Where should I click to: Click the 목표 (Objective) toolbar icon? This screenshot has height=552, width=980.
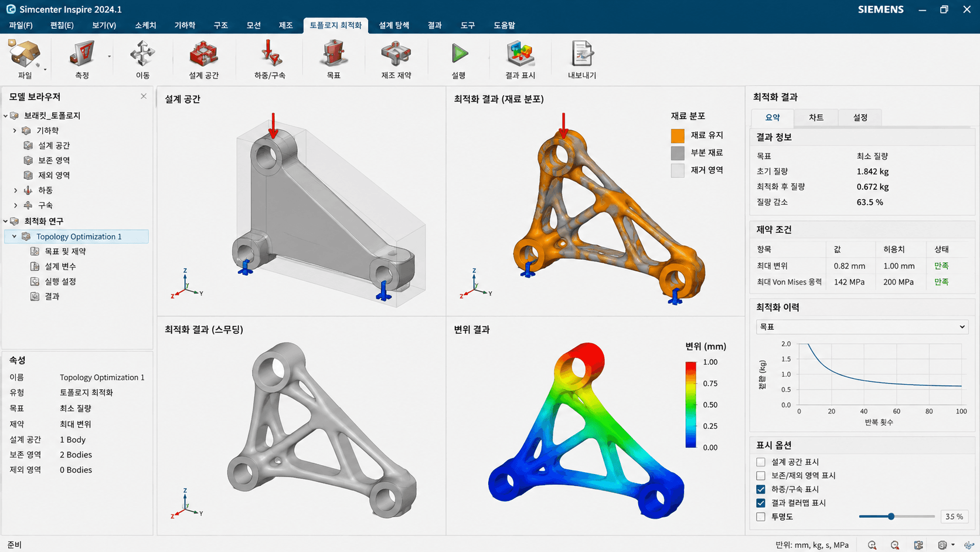[334, 54]
